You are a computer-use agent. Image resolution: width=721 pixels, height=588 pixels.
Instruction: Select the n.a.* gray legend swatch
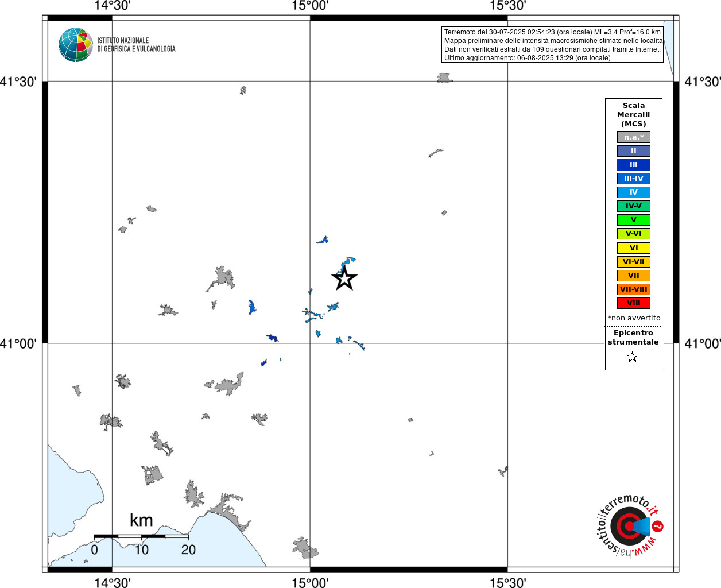tap(634, 137)
